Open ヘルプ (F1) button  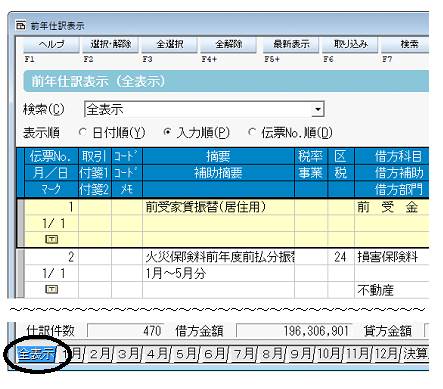click(51, 45)
